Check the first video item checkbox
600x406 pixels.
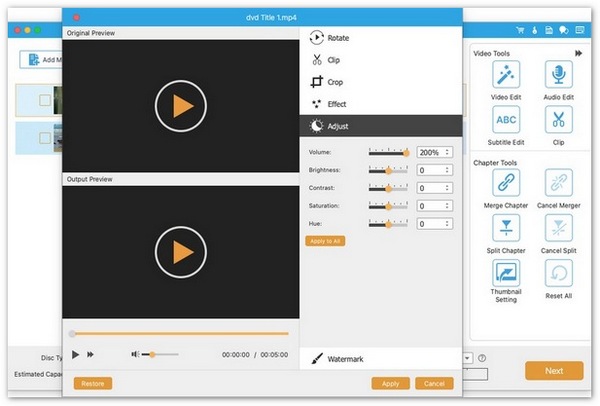45,100
